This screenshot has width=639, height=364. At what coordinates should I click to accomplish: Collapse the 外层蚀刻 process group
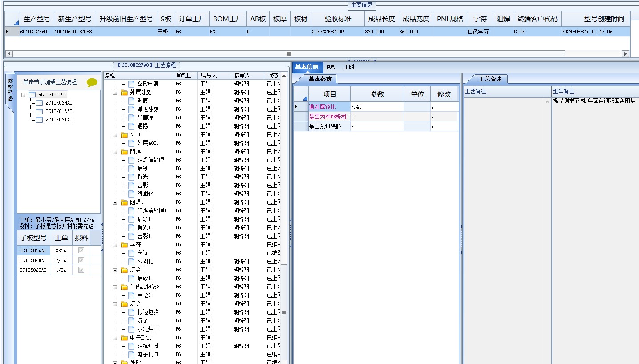[115, 92]
